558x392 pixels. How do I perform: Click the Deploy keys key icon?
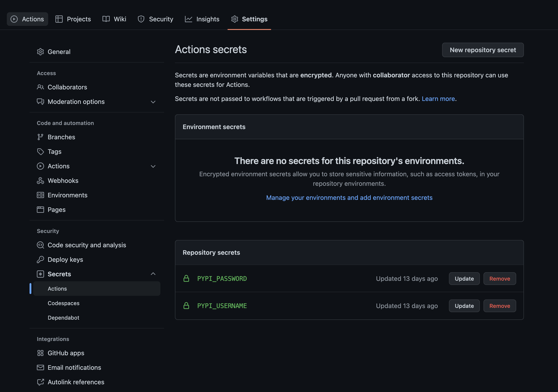point(40,260)
